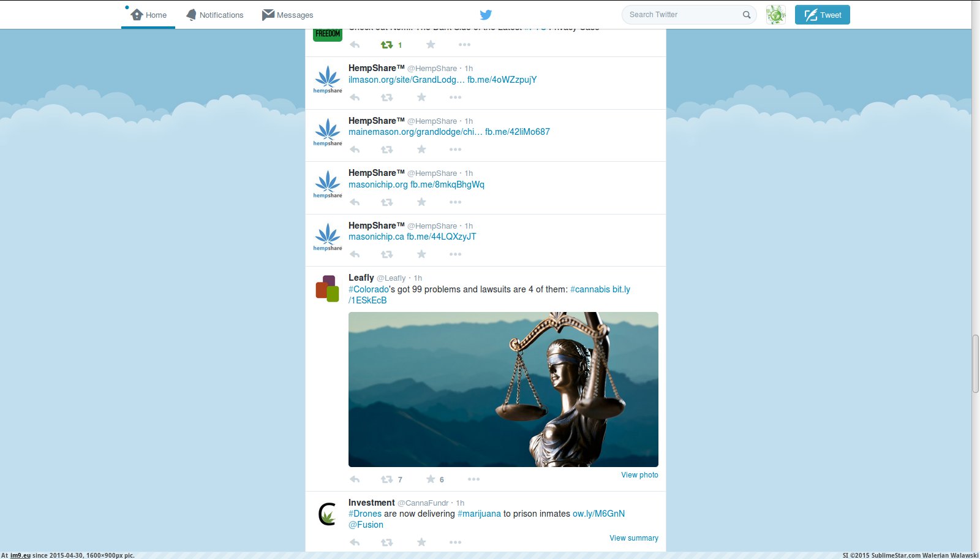Viewport: 980px width, 559px height.
Task: Open the fb.me/42liMo687 link
Action: [518, 132]
